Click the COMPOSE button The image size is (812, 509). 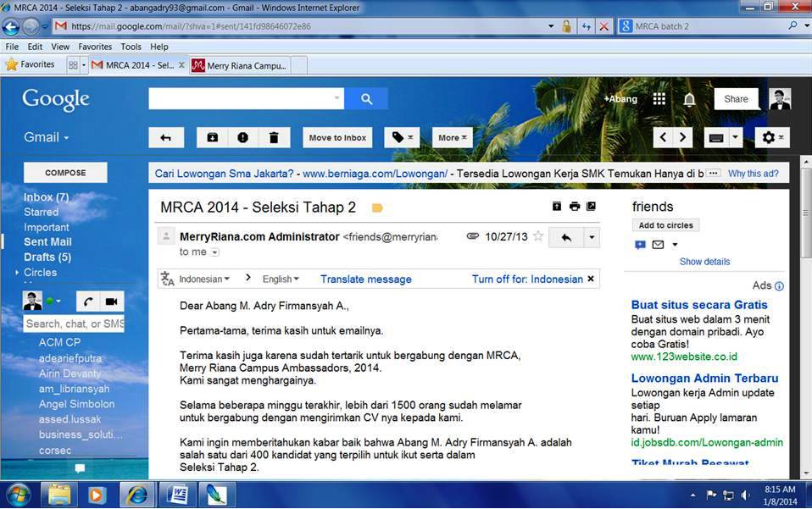click(x=65, y=172)
